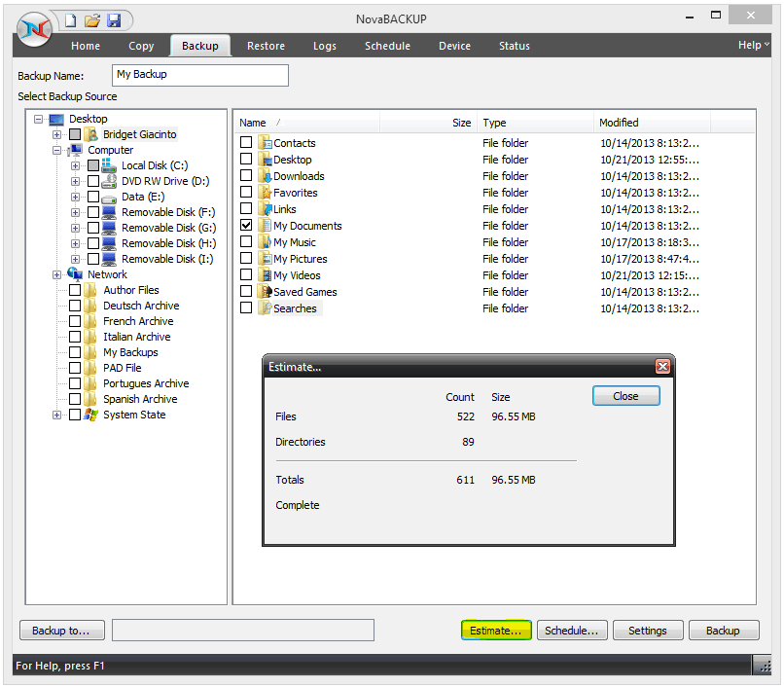
Task: Open backup Settings button
Action: pyautogui.click(x=648, y=631)
